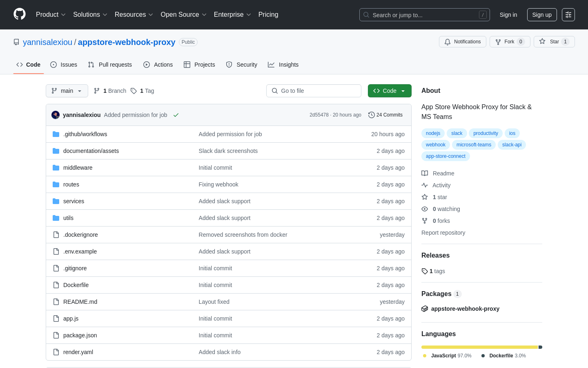The height and width of the screenshot is (368, 588).
Task: Click JavaScript 97.0% language entry
Action: click(x=447, y=356)
